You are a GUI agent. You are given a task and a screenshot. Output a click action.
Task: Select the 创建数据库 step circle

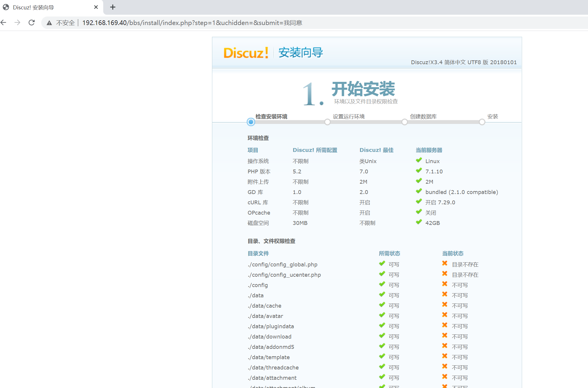point(405,122)
